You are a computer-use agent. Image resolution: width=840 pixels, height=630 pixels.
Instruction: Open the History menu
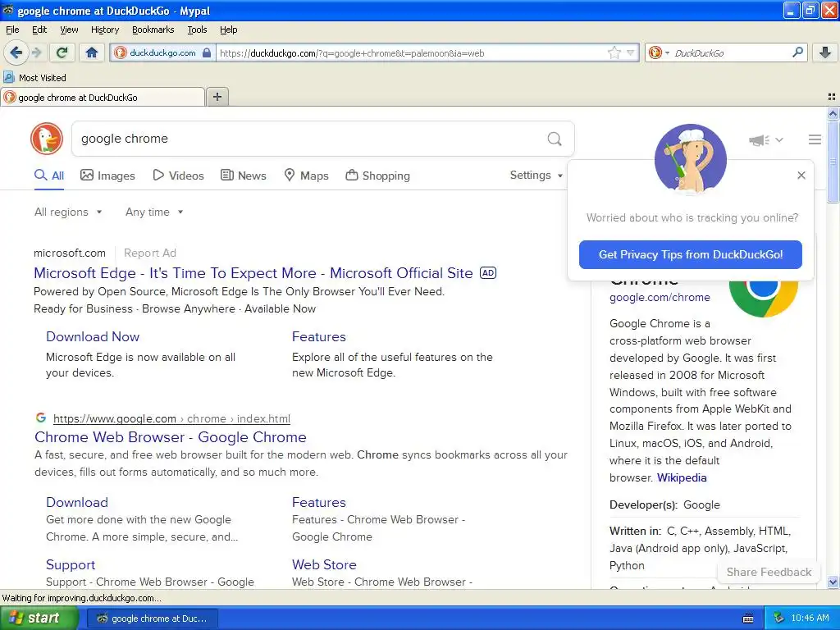pyautogui.click(x=105, y=30)
